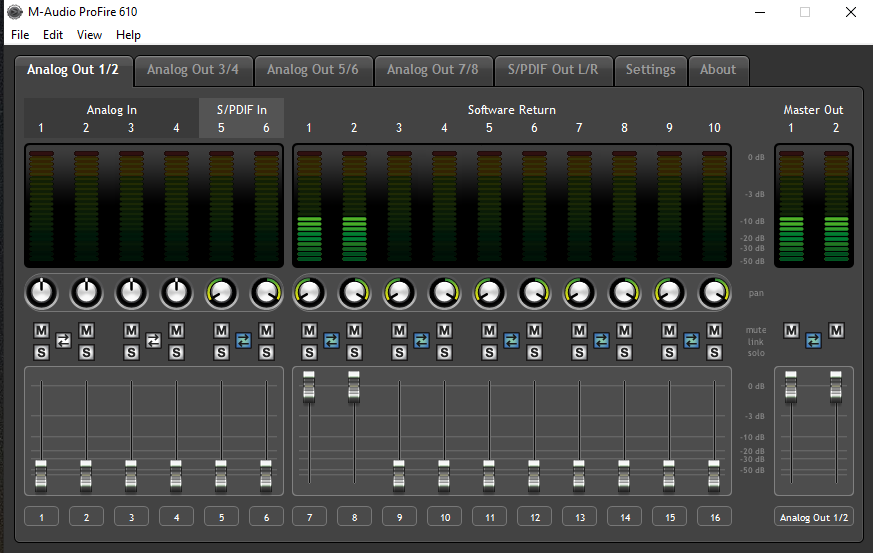
Task: Click pan knob for Analog In 4
Action: point(176,292)
